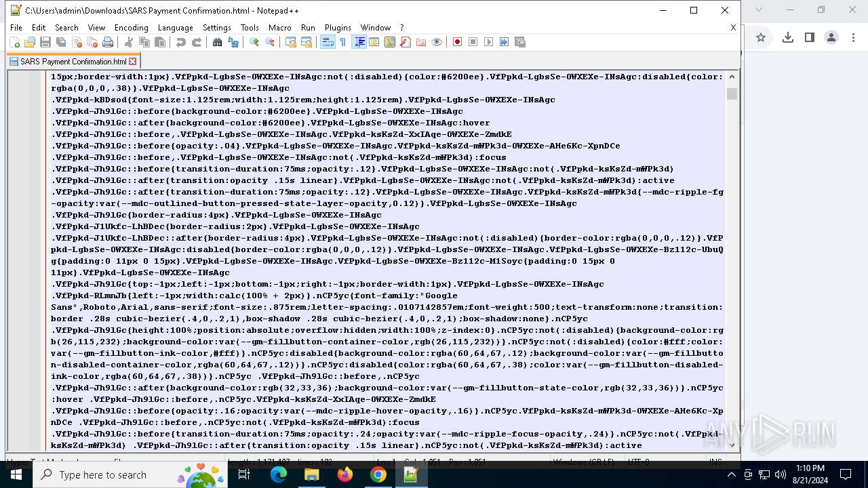
Task: Run macro multiple times icon
Action: (505, 42)
